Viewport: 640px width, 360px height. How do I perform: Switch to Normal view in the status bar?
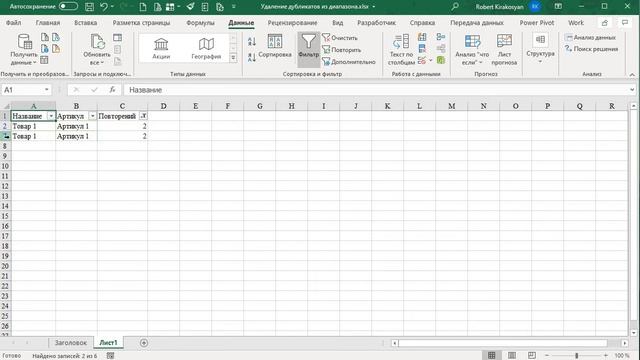492,356
